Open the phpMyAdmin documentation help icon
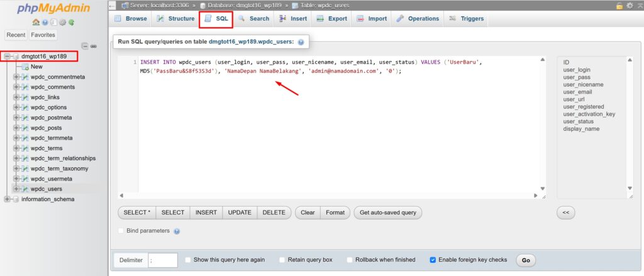 click(45, 22)
